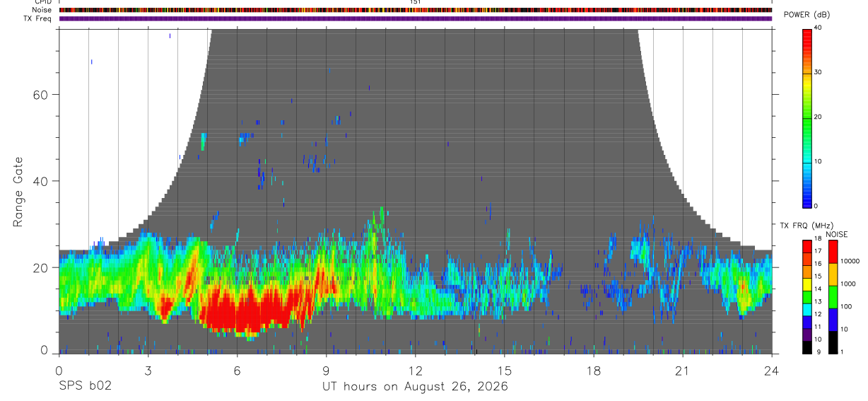Click the purple TX Freq strip
868x401 pixels.
point(416,19)
